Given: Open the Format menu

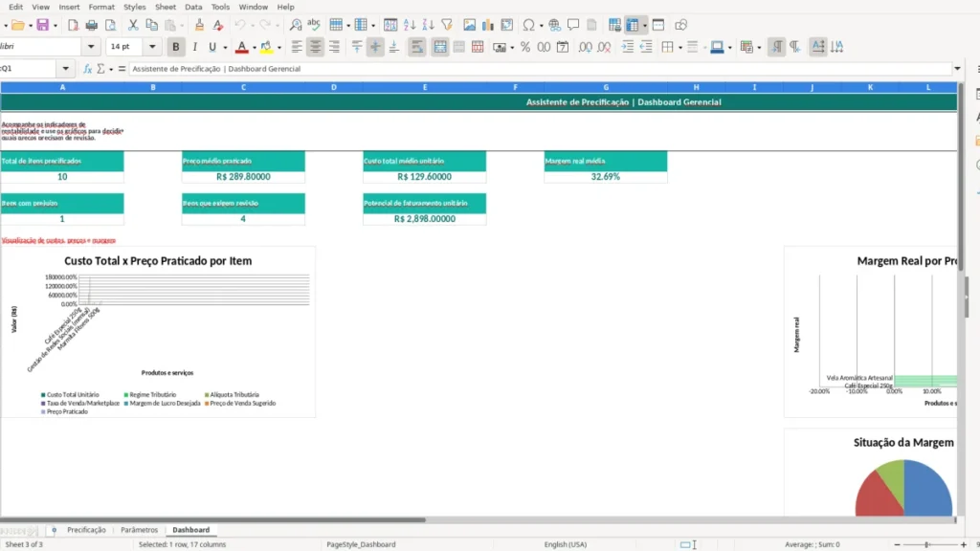Looking at the screenshot, I should 101,7.
